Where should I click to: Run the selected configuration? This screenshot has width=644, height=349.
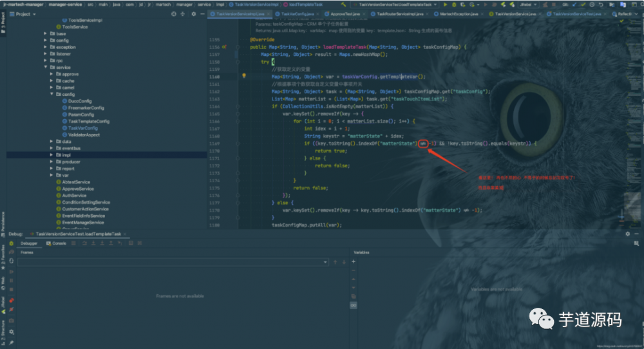tap(445, 5)
